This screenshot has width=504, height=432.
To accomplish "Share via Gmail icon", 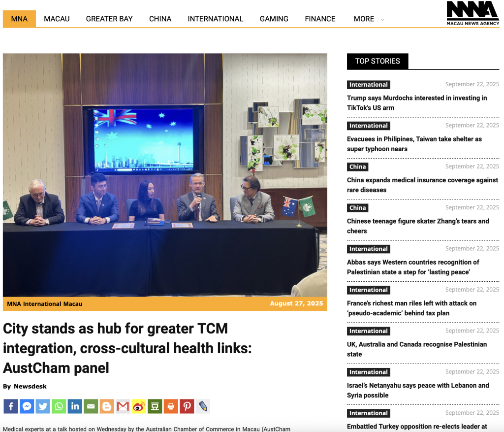I will coord(123,406).
